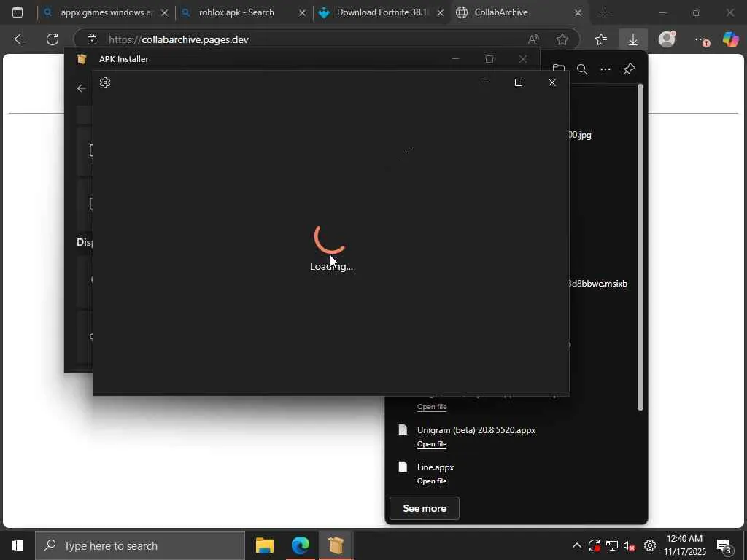Open settings gear in the loading window
The height and width of the screenshot is (560, 747).
click(105, 82)
